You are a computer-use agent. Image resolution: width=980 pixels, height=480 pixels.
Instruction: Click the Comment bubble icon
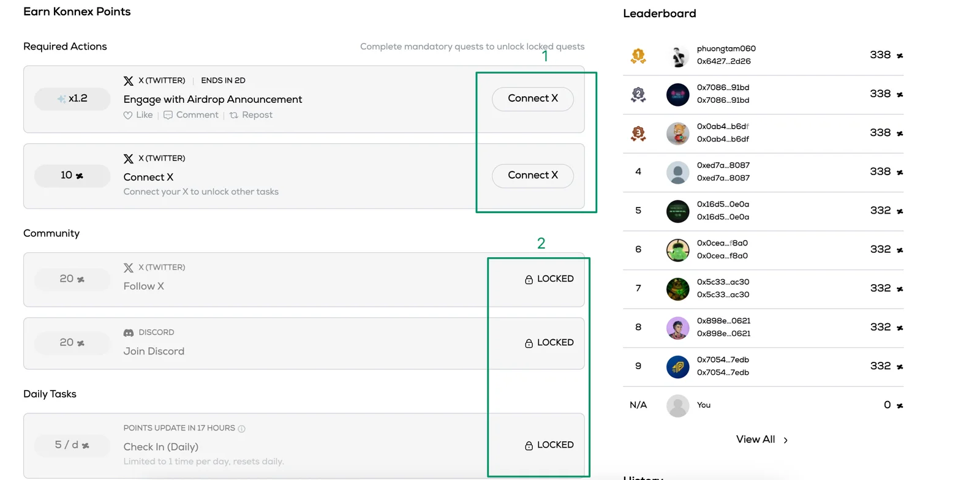pyautogui.click(x=168, y=115)
